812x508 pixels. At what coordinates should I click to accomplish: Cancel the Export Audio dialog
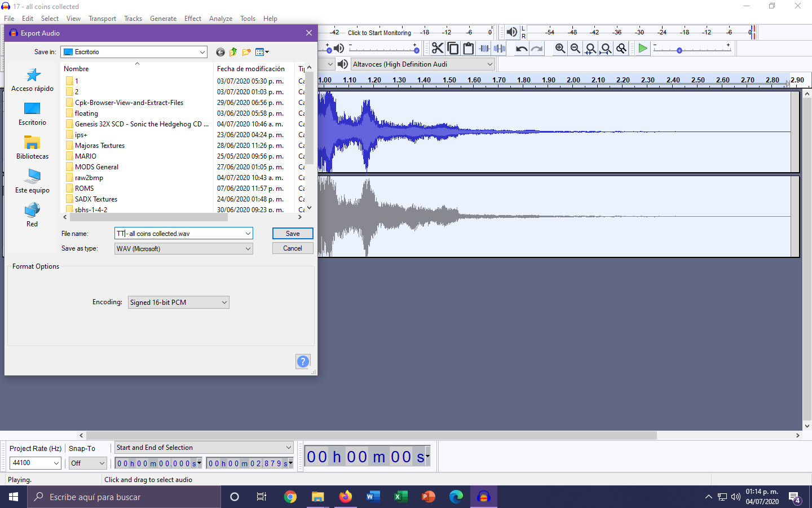[x=293, y=248]
